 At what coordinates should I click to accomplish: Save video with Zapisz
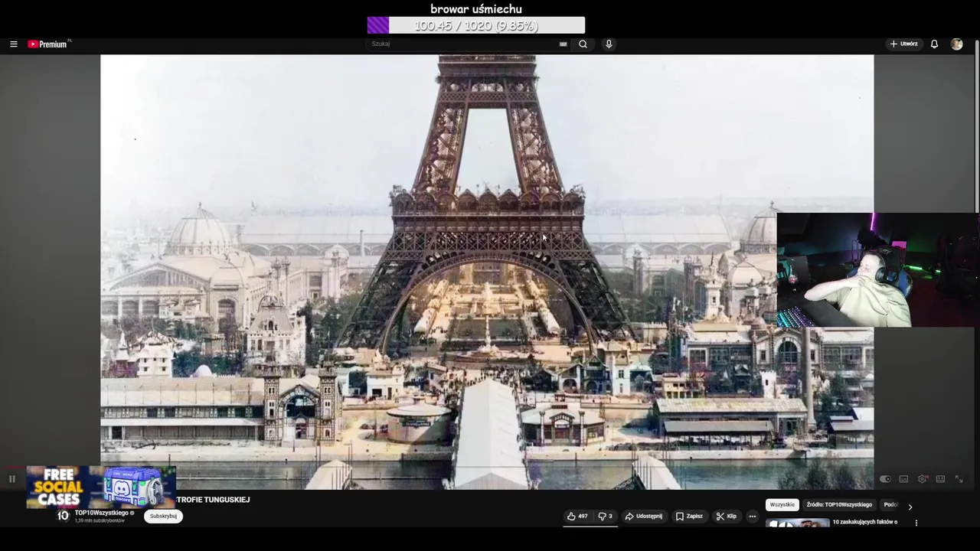pos(689,517)
